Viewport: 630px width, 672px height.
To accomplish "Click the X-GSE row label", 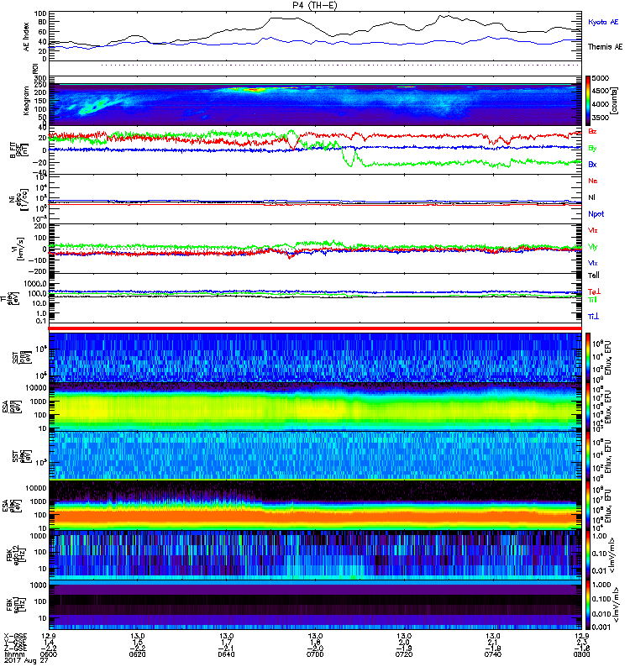I will pyautogui.click(x=15, y=636).
